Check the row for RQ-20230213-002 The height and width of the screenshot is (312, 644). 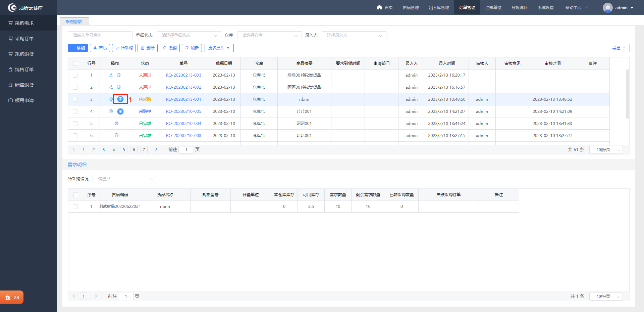(x=75, y=87)
